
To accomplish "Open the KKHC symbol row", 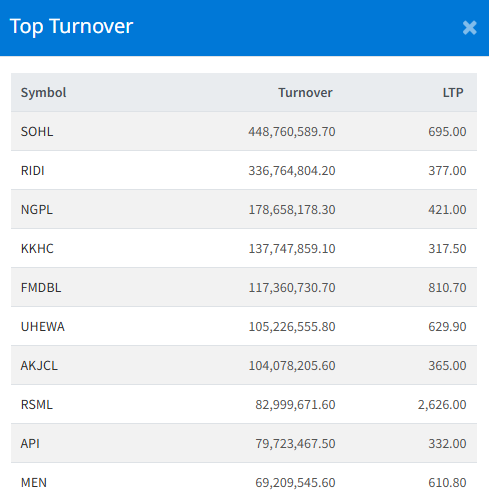I will (x=244, y=248).
